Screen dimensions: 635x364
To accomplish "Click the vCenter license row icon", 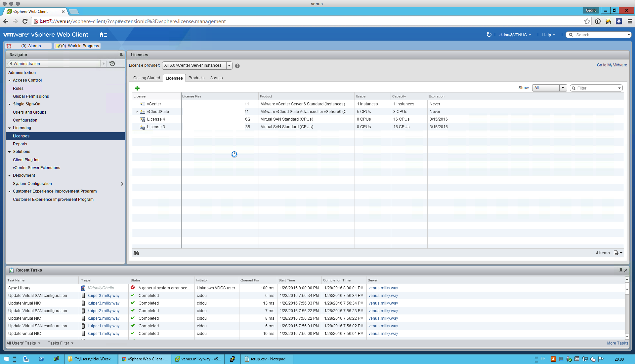I will pyautogui.click(x=143, y=104).
